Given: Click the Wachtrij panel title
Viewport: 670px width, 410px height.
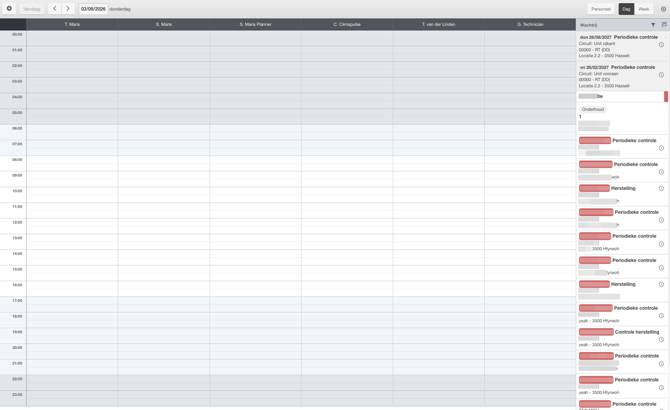Looking at the screenshot, I should pyautogui.click(x=588, y=25).
